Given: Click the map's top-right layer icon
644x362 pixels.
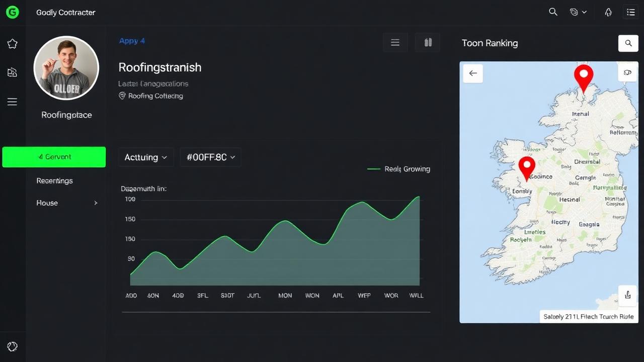Looking at the screenshot, I should click(627, 73).
